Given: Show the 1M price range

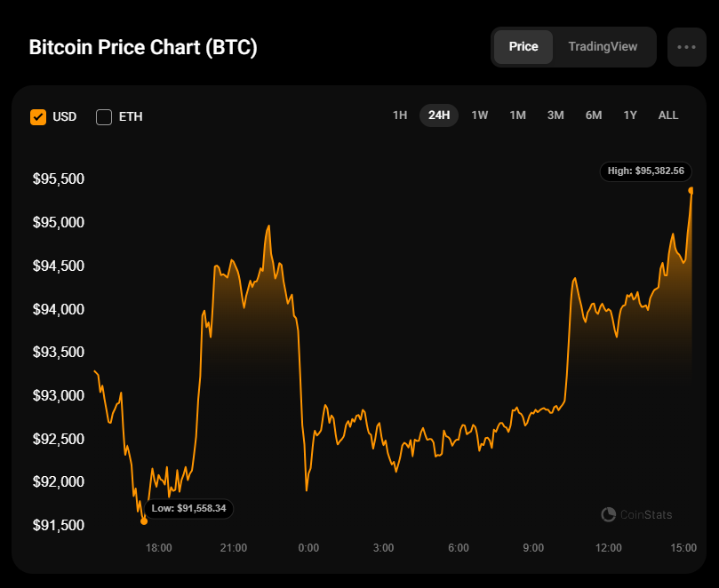Looking at the screenshot, I should 517,115.
